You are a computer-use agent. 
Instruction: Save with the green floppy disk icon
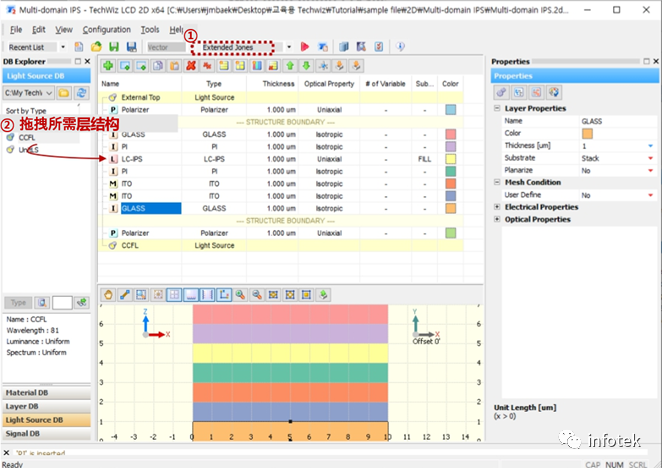click(114, 47)
